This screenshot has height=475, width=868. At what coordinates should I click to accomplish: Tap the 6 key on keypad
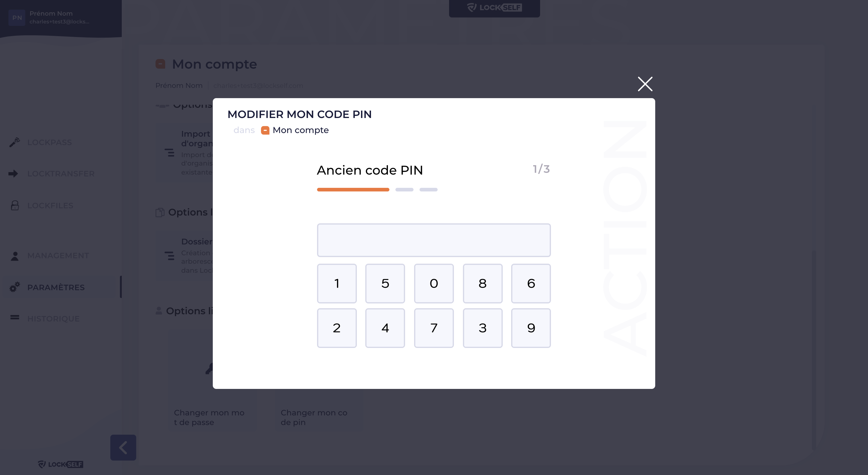click(531, 284)
